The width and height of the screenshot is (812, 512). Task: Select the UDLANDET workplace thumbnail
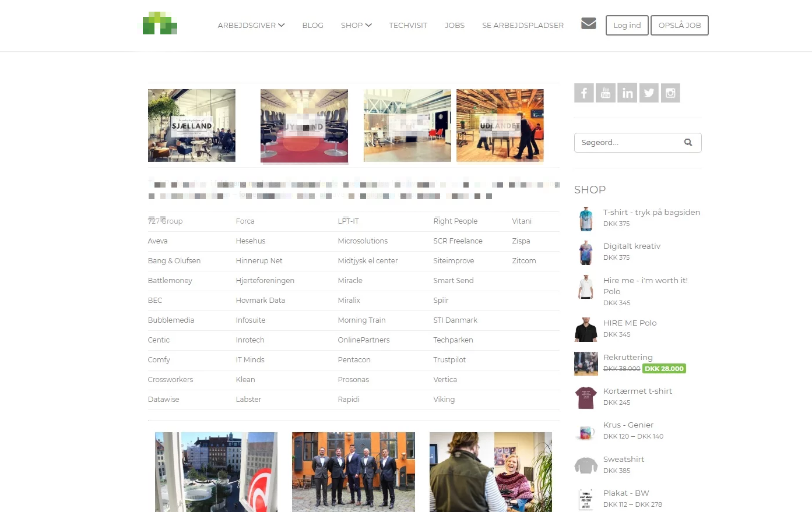pos(500,125)
